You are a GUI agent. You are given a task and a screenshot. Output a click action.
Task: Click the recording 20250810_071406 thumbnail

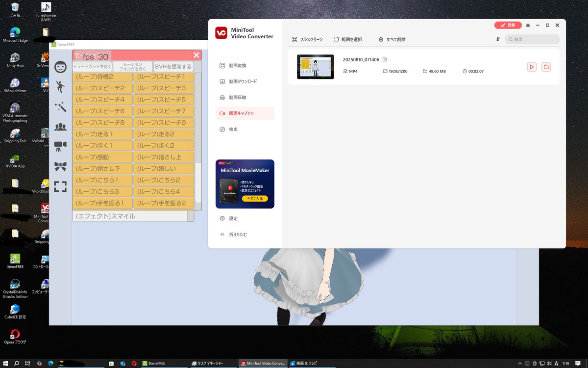[315, 67]
